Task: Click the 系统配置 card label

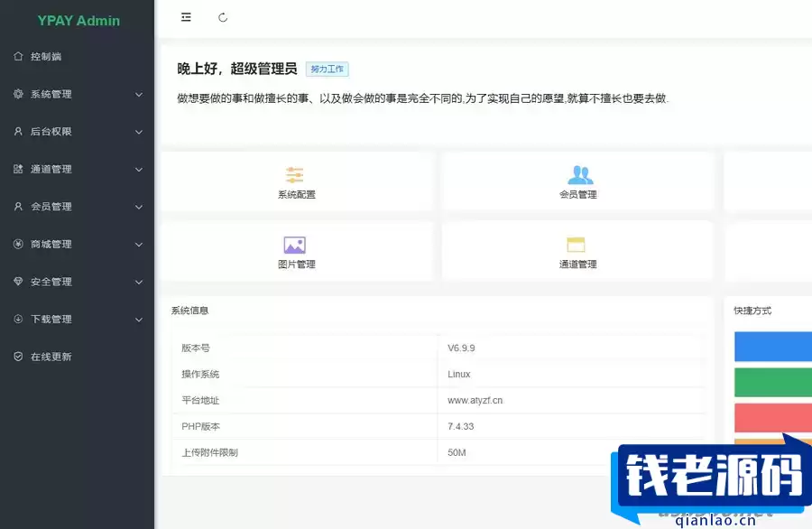Action: 297,195
